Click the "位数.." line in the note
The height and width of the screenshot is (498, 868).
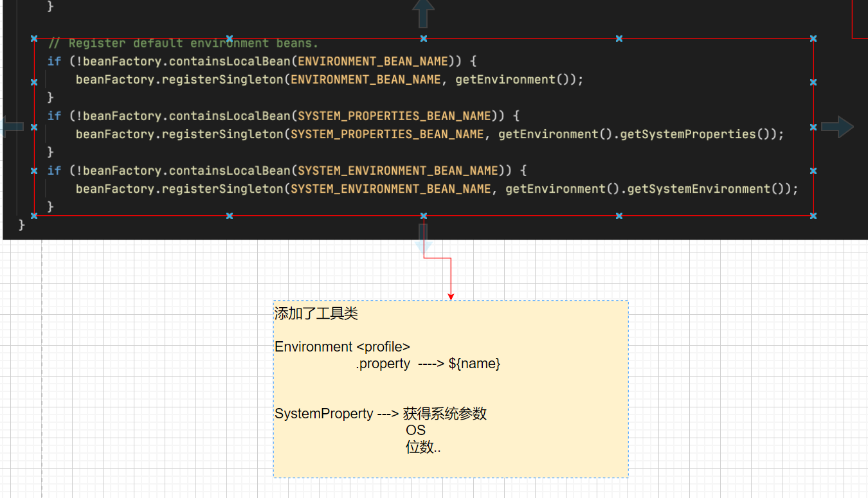click(x=423, y=447)
